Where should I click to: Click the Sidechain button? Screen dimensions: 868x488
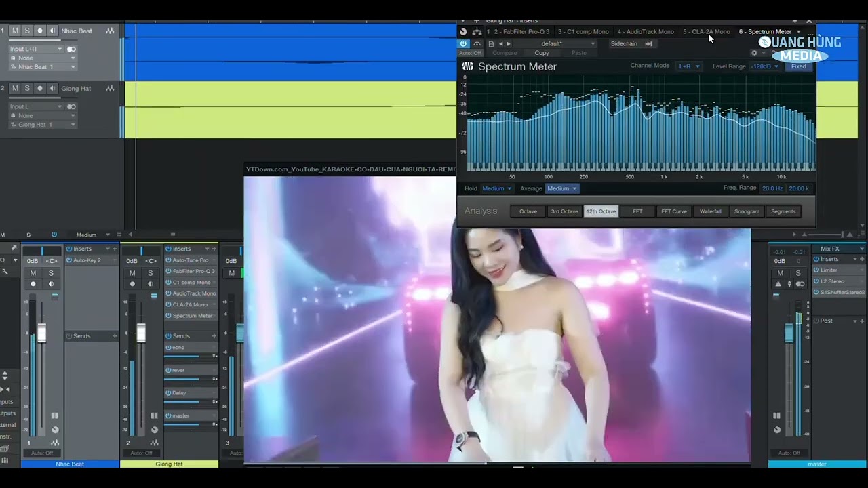coord(624,44)
